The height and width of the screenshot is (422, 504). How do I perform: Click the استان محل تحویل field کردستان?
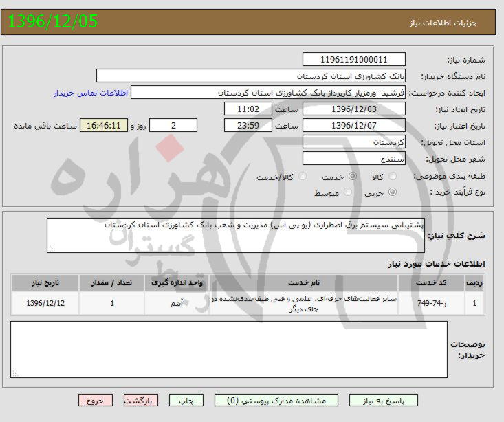[354, 142]
